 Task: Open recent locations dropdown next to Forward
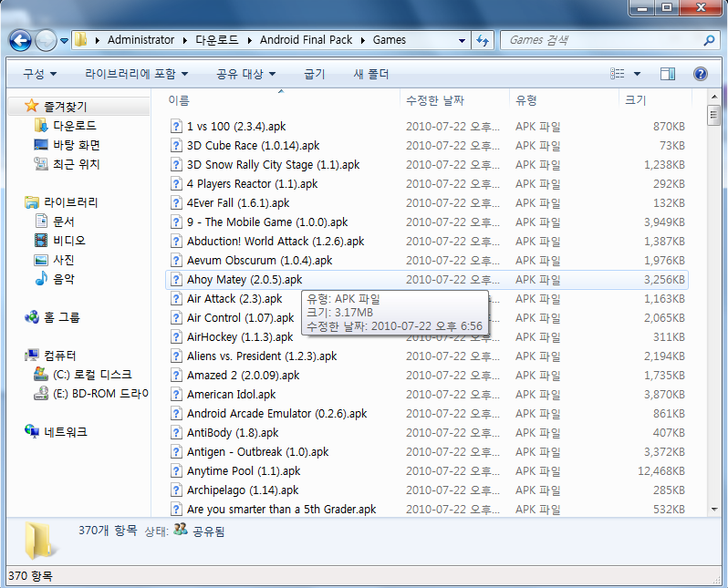(x=65, y=41)
